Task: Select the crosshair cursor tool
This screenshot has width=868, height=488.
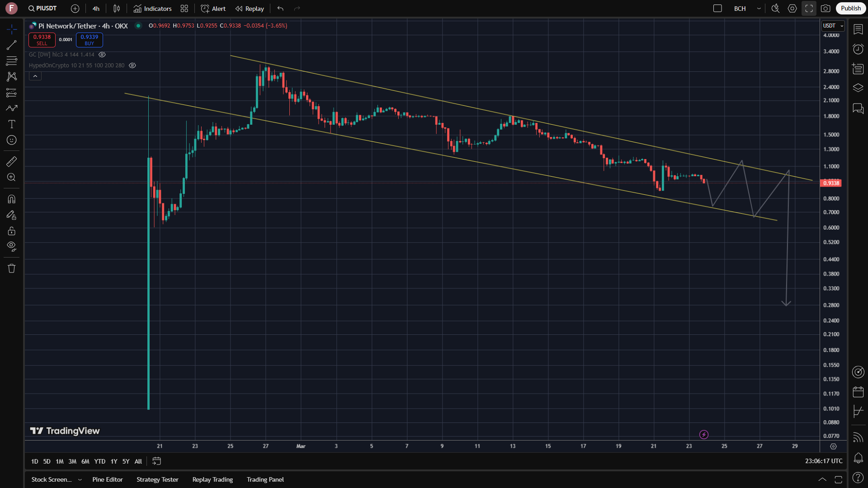Action: tap(12, 29)
